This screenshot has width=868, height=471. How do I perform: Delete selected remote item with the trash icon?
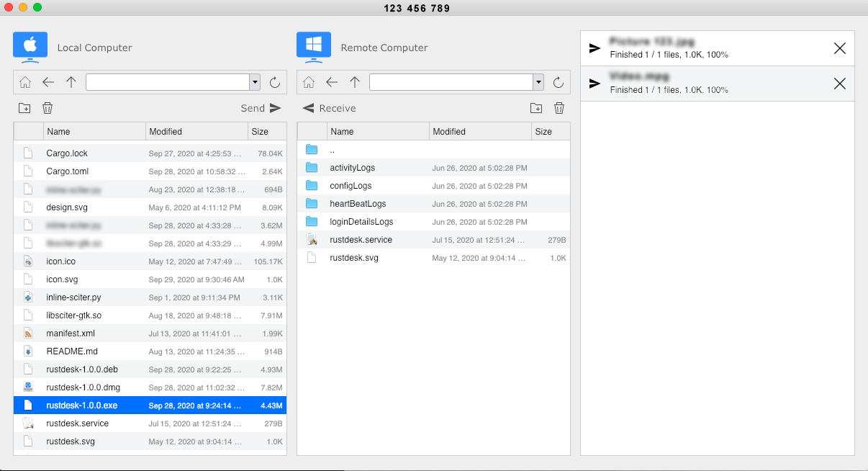[x=559, y=107]
